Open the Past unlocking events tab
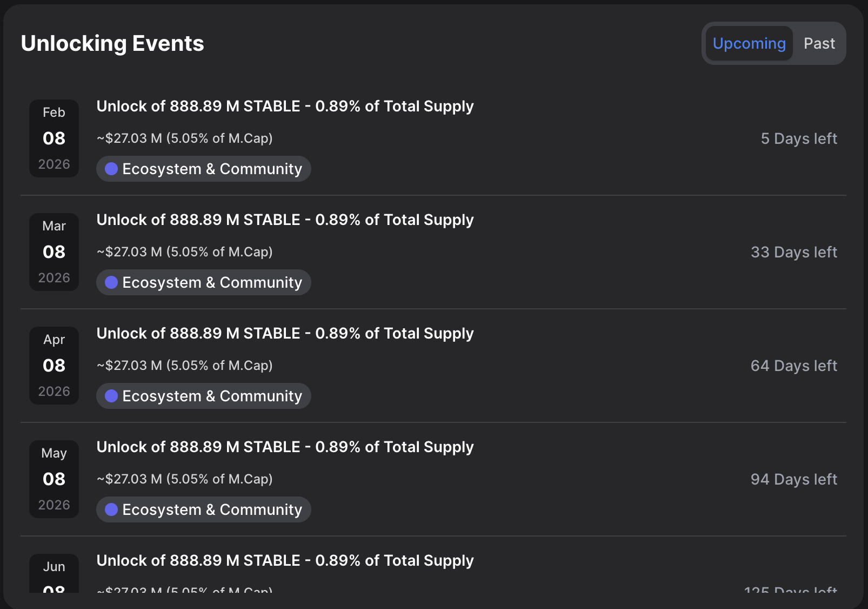868x609 pixels. click(x=819, y=43)
